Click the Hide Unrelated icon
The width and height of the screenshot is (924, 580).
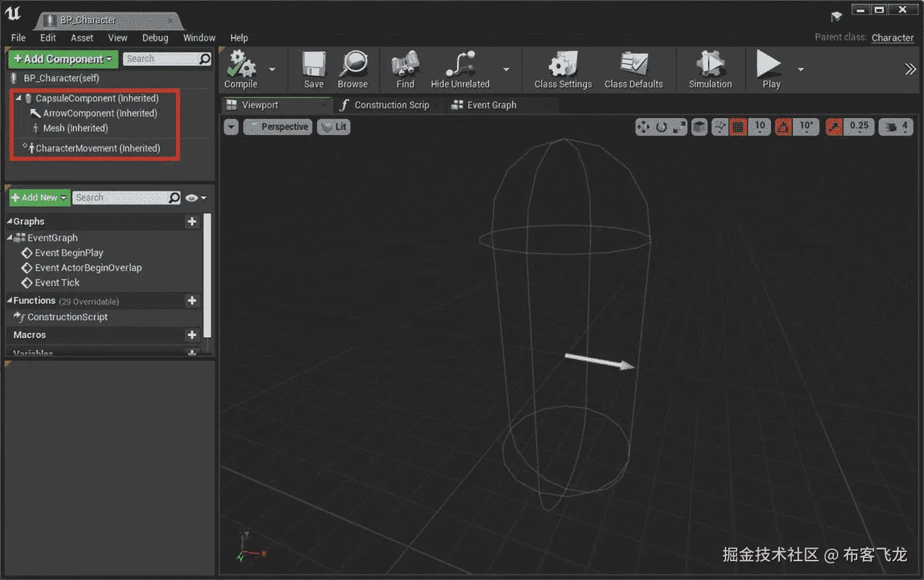tap(460, 64)
